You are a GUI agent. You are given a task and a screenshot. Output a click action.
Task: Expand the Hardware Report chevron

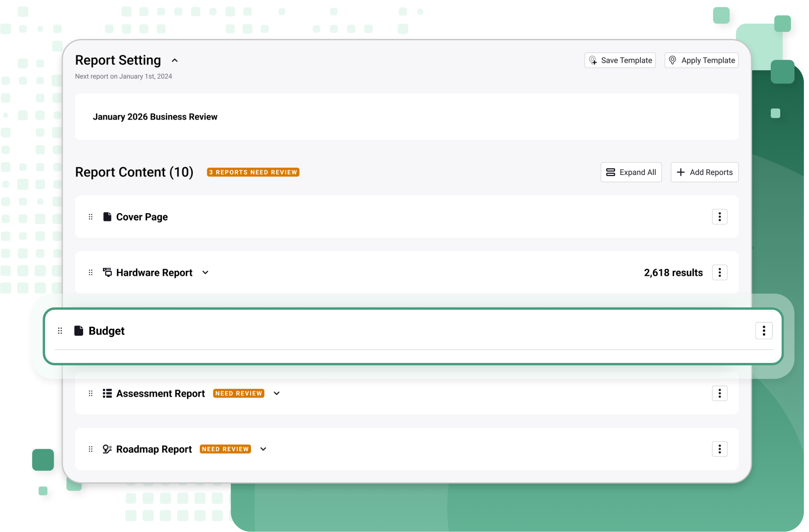coord(205,272)
